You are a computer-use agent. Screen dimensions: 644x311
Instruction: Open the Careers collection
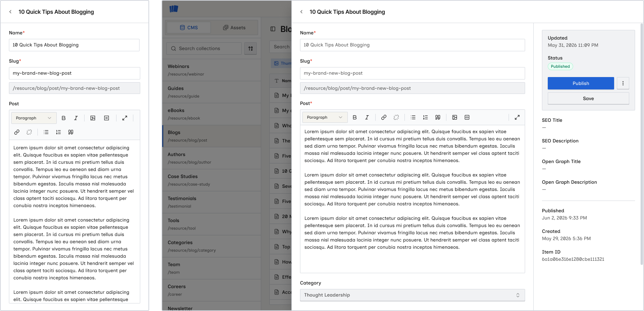click(x=212, y=290)
